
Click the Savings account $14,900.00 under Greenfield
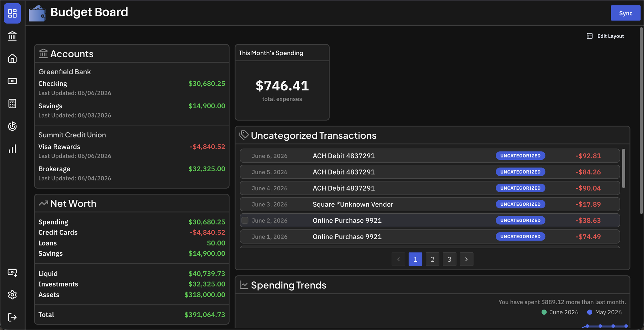pyautogui.click(x=207, y=106)
